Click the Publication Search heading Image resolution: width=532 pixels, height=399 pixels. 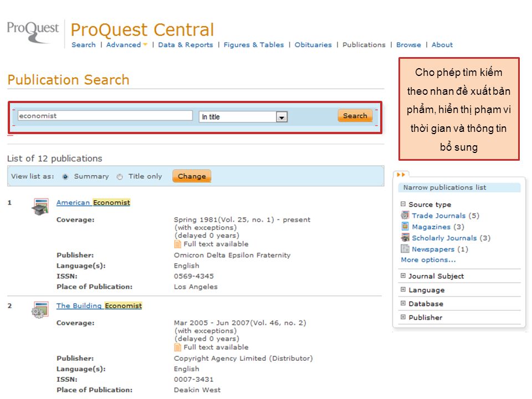tap(69, 80)
